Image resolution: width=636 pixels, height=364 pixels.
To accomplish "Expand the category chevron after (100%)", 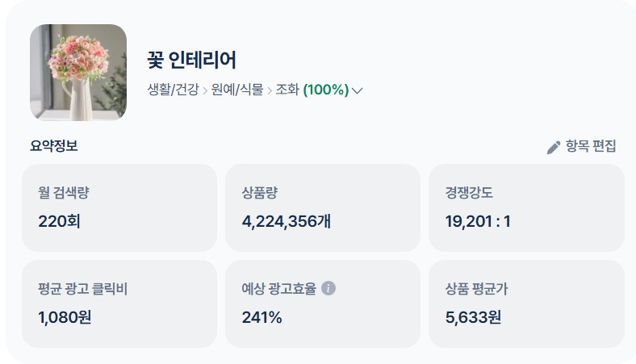I will pos(357,90).
